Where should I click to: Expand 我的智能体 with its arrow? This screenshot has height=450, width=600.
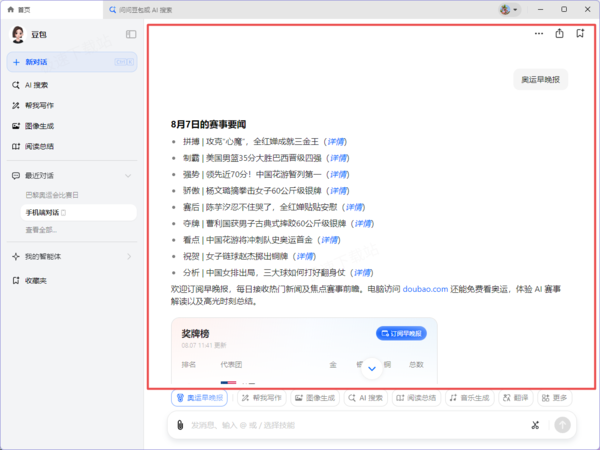129,256
